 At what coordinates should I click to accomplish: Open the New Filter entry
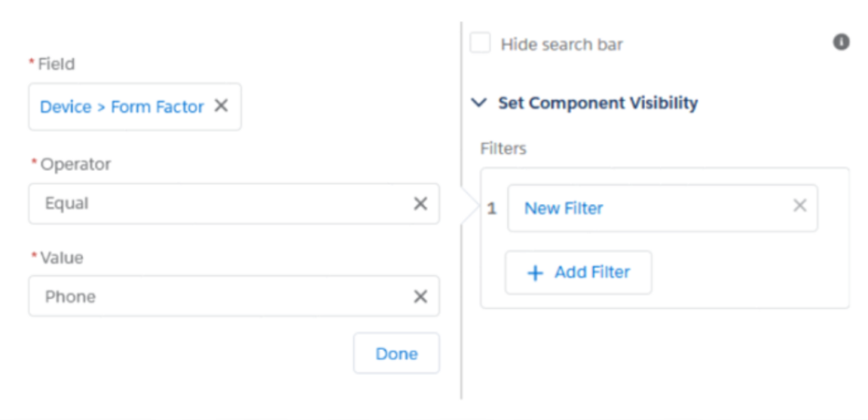pos(564,208)
